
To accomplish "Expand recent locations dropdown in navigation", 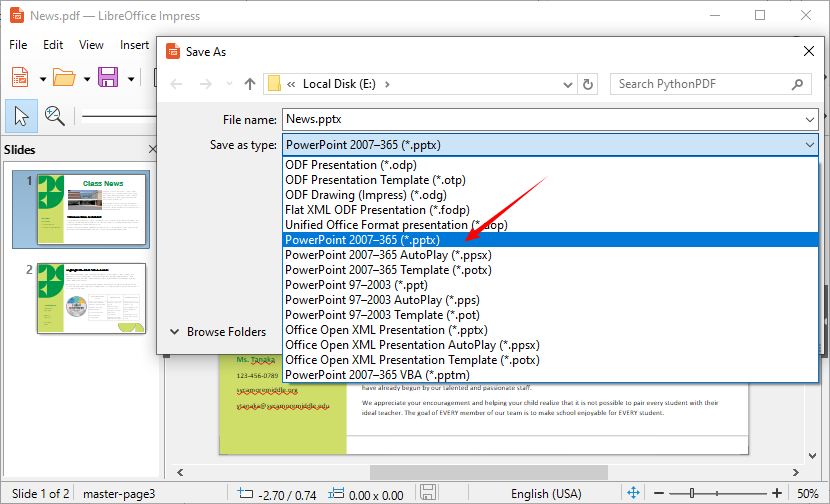I will 229,84.
